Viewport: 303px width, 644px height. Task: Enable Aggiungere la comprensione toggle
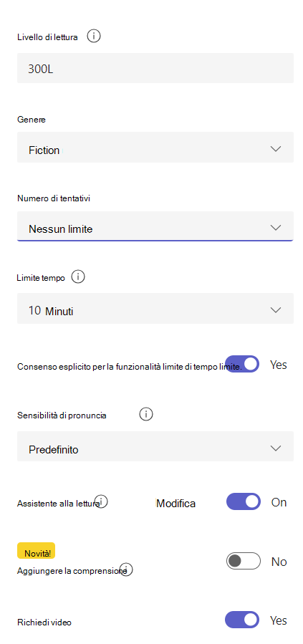(244, 561)
